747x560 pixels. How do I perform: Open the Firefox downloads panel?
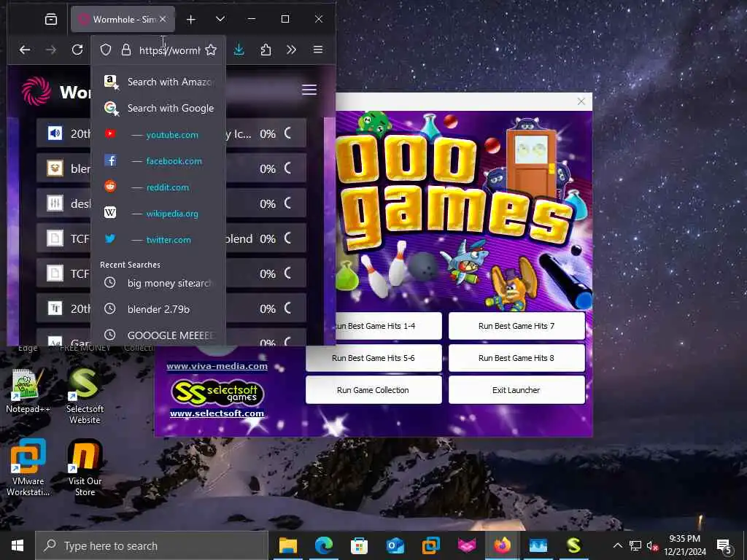pos(239,50)
